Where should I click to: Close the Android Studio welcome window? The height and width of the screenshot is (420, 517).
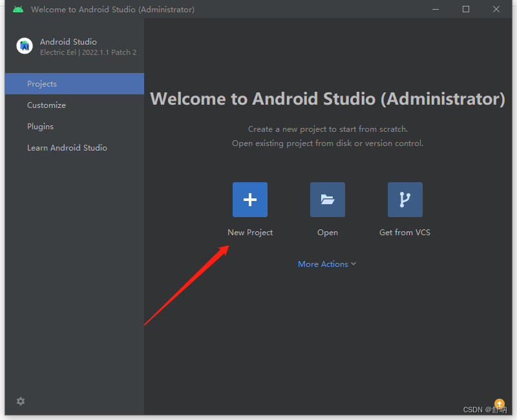pos(496,9)
